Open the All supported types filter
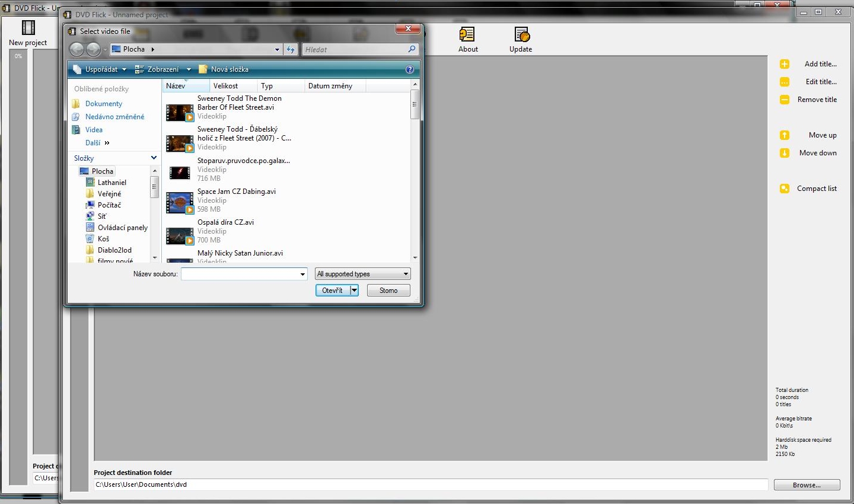The width and height of the screenshot is (854, 504). pyautogui.click(x=363, y=274)
